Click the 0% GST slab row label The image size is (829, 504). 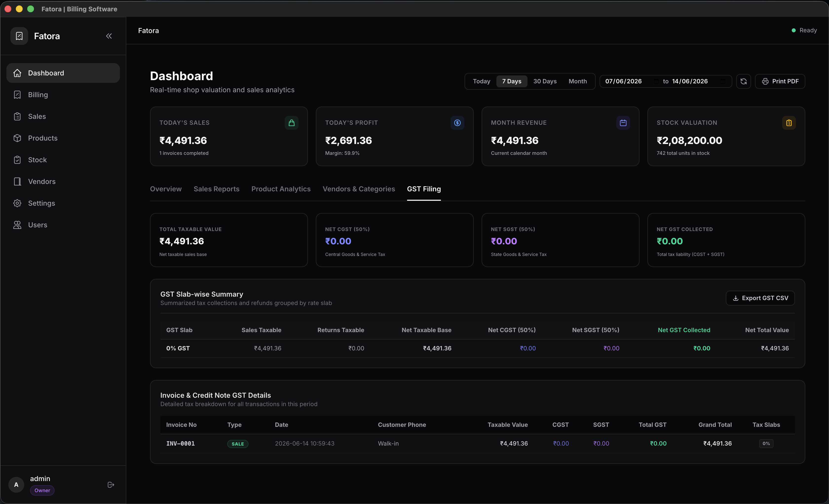[178, 348]
